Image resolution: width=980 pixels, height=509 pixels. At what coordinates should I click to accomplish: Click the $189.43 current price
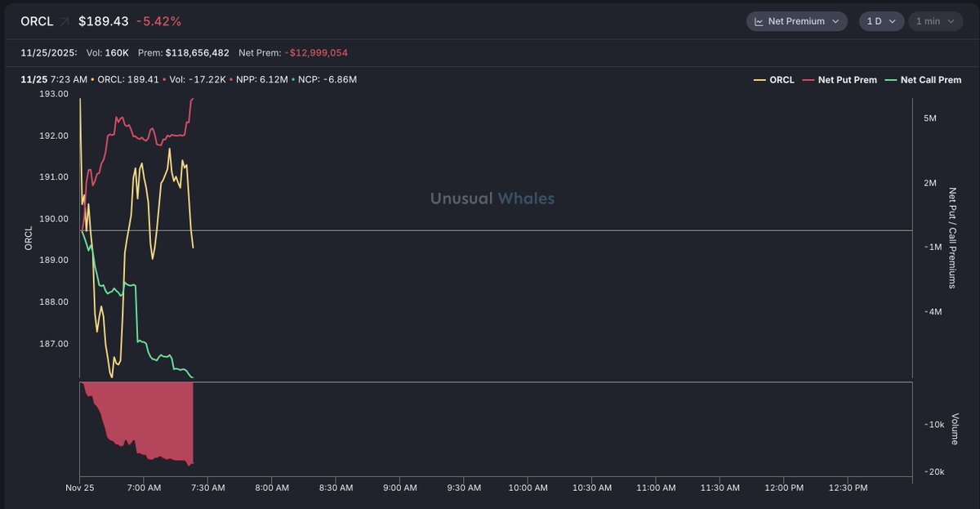tap(104, 21)
